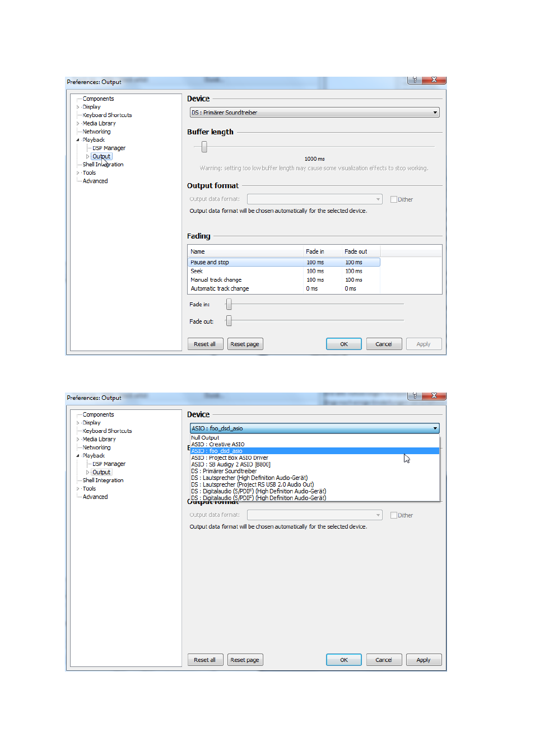This screenshot has height=756, width=535.
Task: Close the upper Preferences: Output window
Action: coord(434,80)
